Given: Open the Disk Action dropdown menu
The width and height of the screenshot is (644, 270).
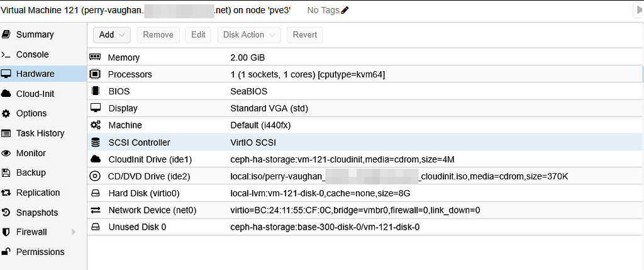Looking at the screenshot, I should click(x=249, y=35).
